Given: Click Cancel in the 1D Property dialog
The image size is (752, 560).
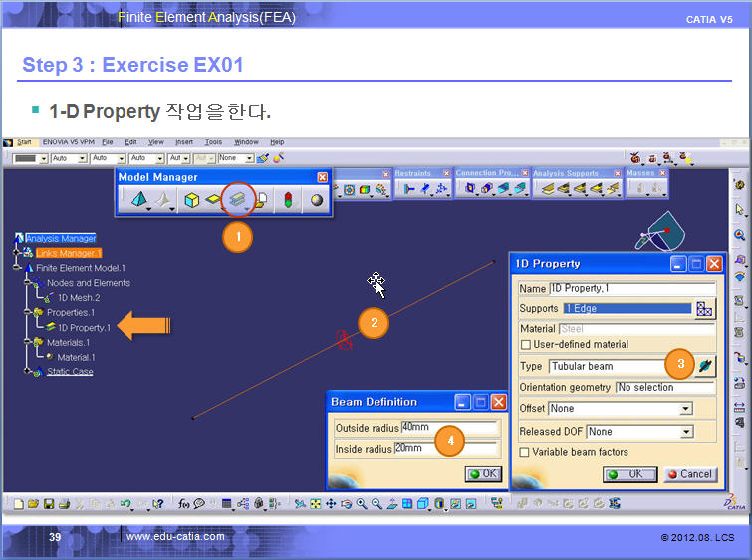Looking at the screenshot, I should pos(689,474).
